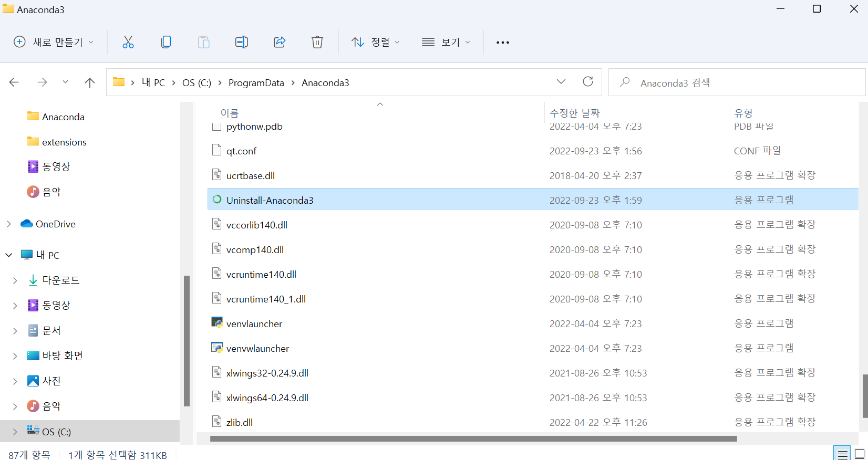868x460 pixels.
Task: Click the 다운로드 download arrow icon
Action: point(33,280)
